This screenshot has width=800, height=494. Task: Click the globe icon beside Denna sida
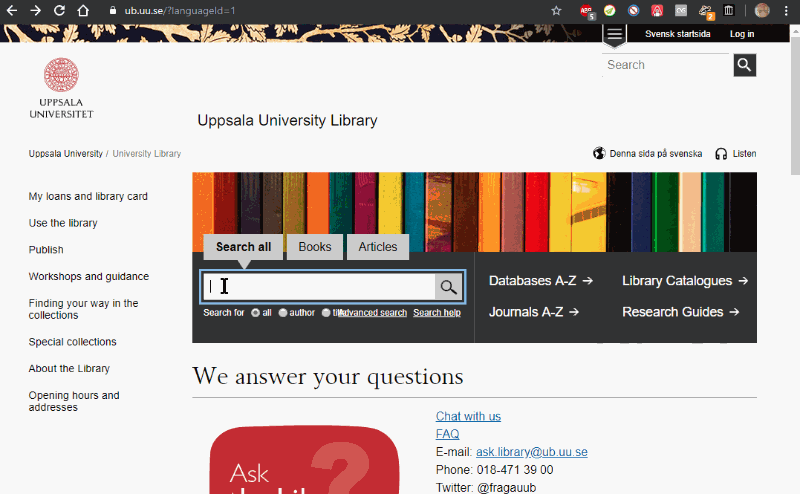[x=599, y=153]
